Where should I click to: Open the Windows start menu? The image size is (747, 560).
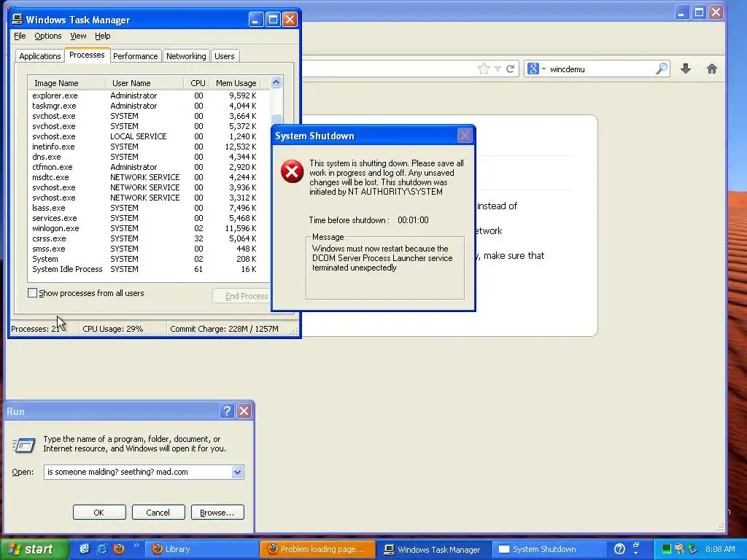click(x=34, y=550)
